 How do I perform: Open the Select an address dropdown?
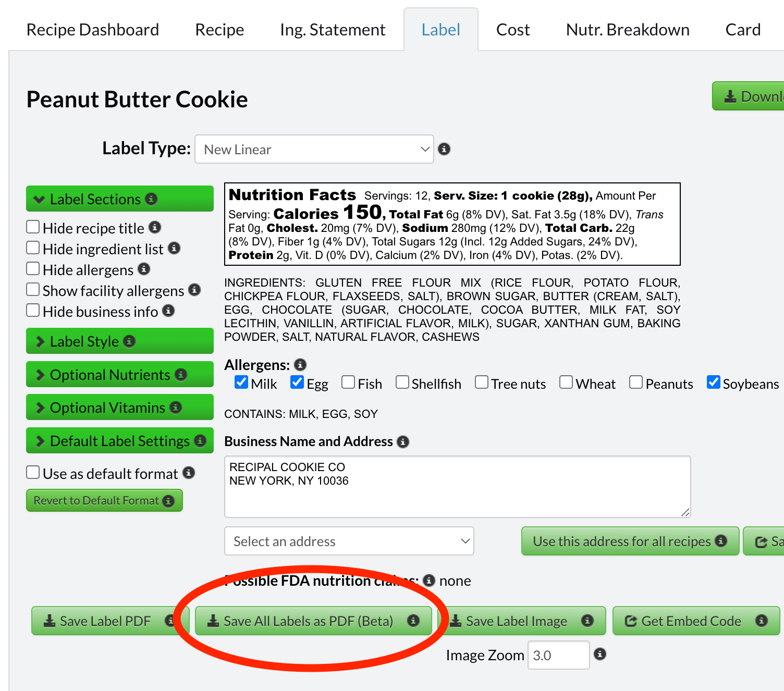[349, 541]
